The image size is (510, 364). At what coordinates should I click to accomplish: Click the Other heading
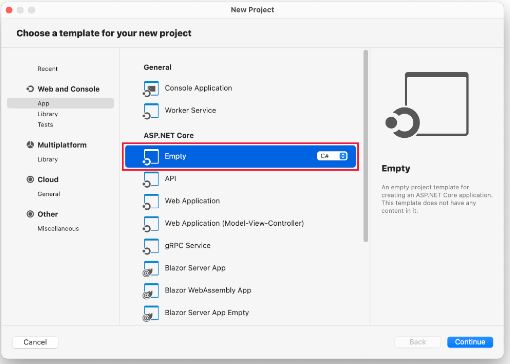pyautogui.click(x=48, y=214)
